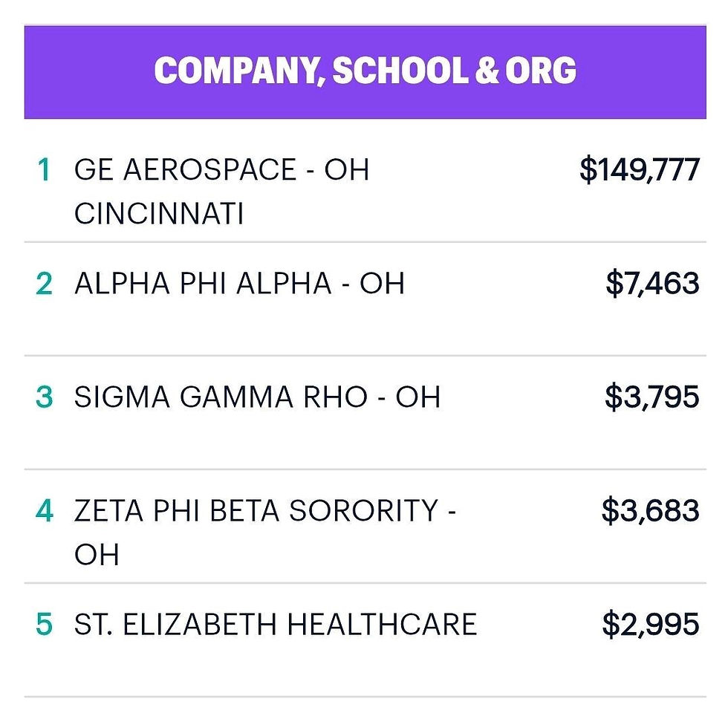Click the $3,683 amount

pyautogui.click(x=651, y=511)
